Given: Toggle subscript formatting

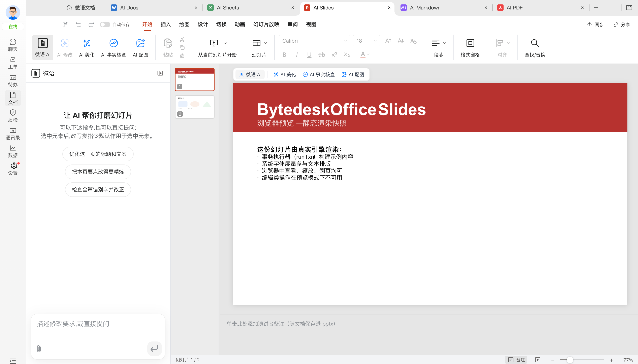Looking at the screenshot, I should pos(347,54).
